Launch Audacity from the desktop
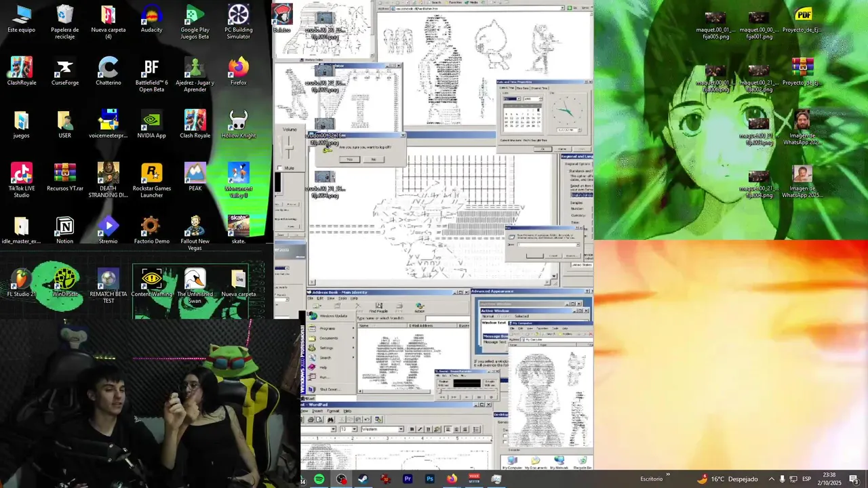868x488 pixels. (151, 19)
